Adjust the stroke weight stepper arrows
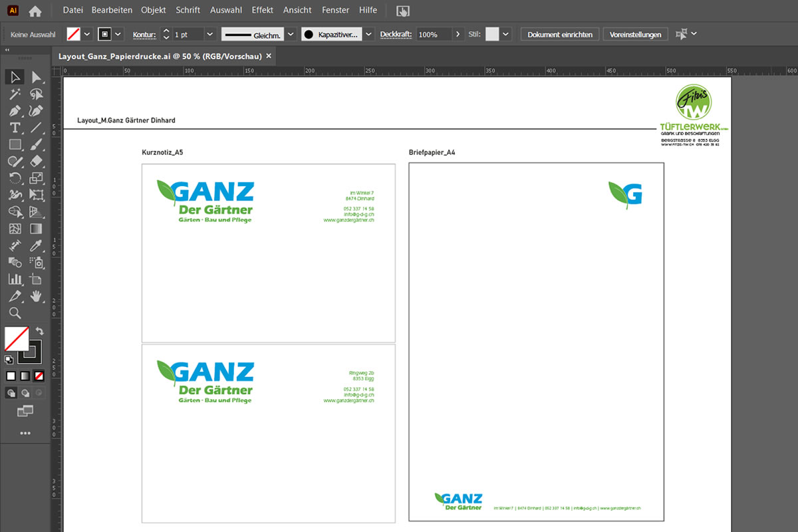798x532 pixels. click(166, 34)
